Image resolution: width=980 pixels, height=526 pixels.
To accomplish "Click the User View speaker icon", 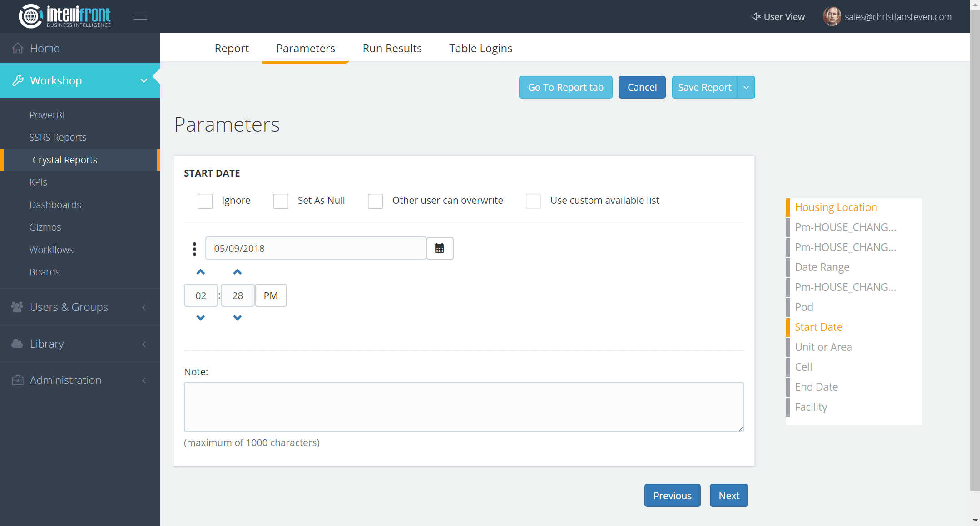I will pyautogui.click(x=756, y=17).
